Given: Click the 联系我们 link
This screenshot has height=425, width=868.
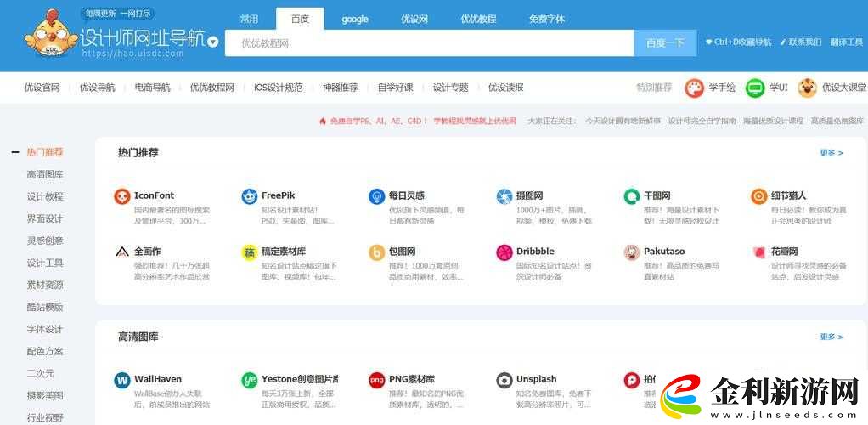Looking at the screenshot, I should tap(801, 42).
